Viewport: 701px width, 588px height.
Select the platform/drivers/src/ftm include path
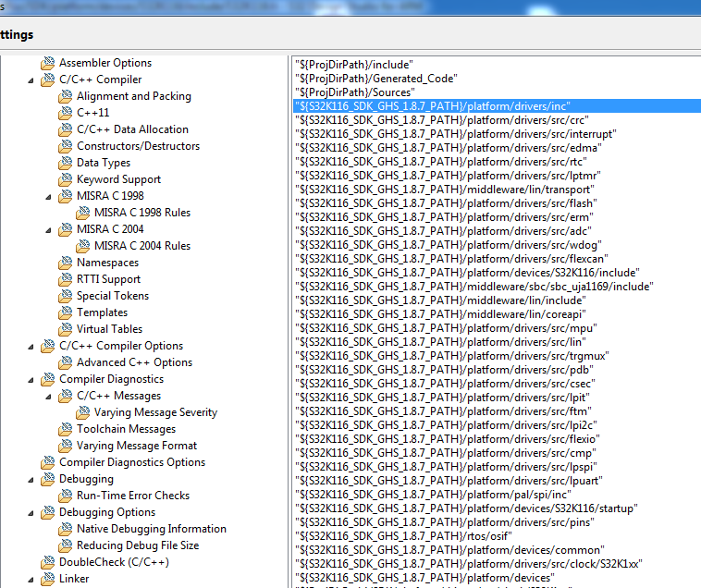(x=443, y=411)
